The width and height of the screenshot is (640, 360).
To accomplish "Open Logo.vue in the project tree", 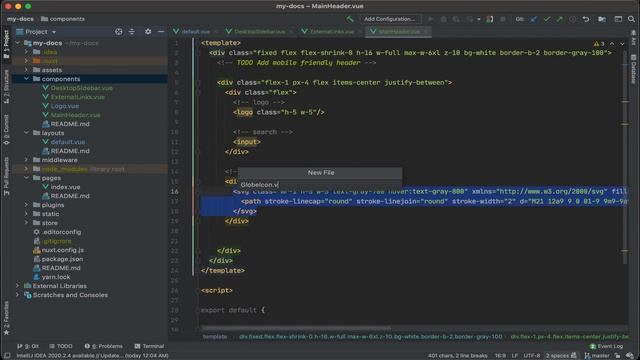I will coord(64,106).
